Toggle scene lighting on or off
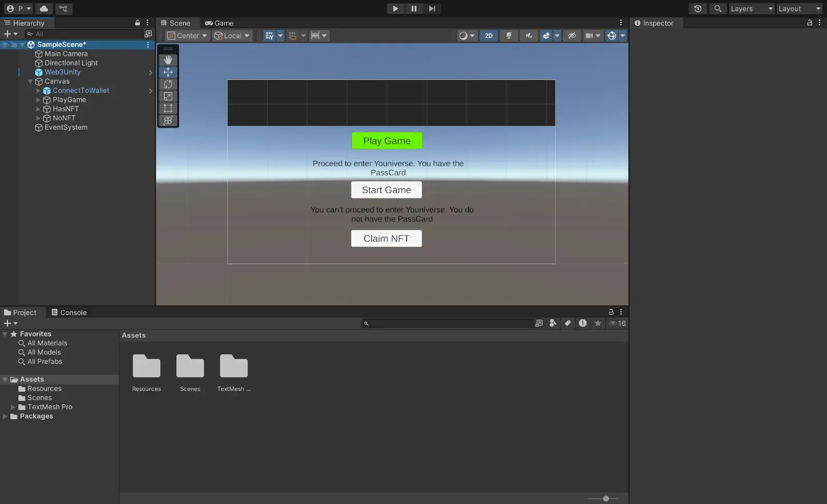Image resolution: width=827 pixels, height=504 pixels. click(x=509, y=36)
